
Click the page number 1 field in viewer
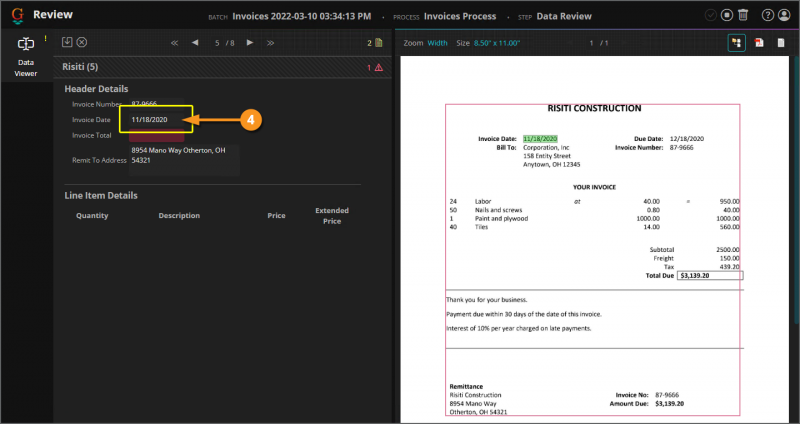[x=592, y=43]
